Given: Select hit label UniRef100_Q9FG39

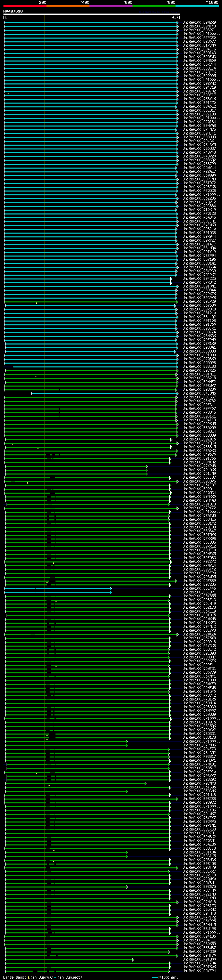Looking at the screenshot, I should coord(199,952).
